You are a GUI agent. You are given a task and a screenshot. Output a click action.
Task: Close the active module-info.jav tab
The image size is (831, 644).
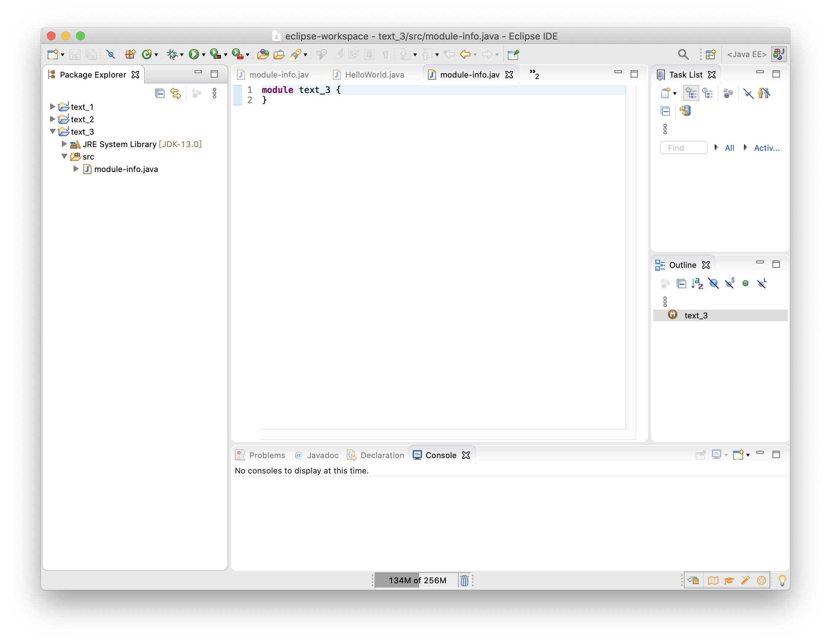pyautogui.click(x=509, y=75)
